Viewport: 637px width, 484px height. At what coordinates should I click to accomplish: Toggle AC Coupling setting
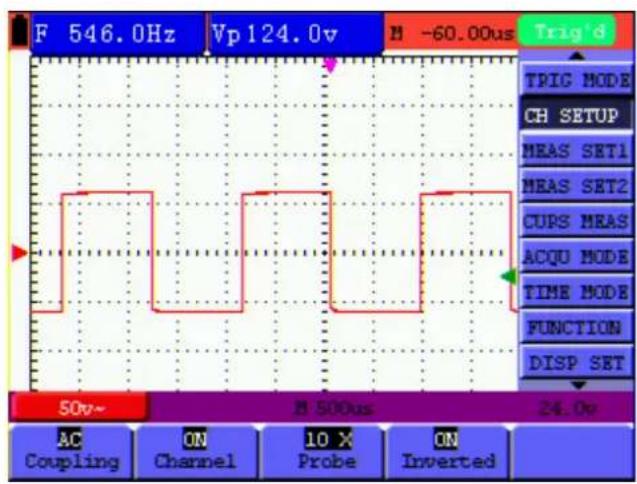click(x=71, y=451)
